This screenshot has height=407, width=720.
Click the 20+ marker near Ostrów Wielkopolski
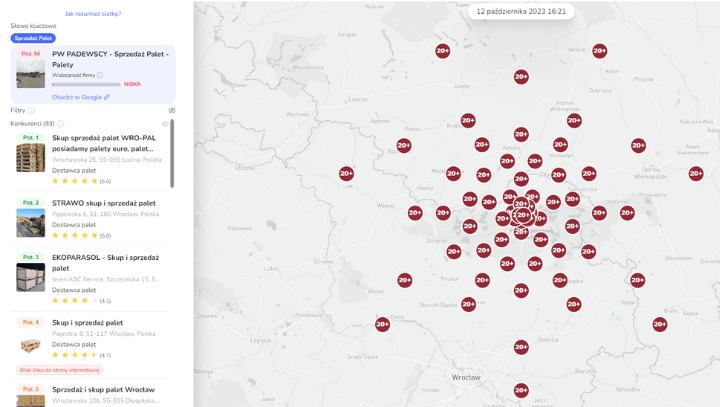click(x=638, y=146)
